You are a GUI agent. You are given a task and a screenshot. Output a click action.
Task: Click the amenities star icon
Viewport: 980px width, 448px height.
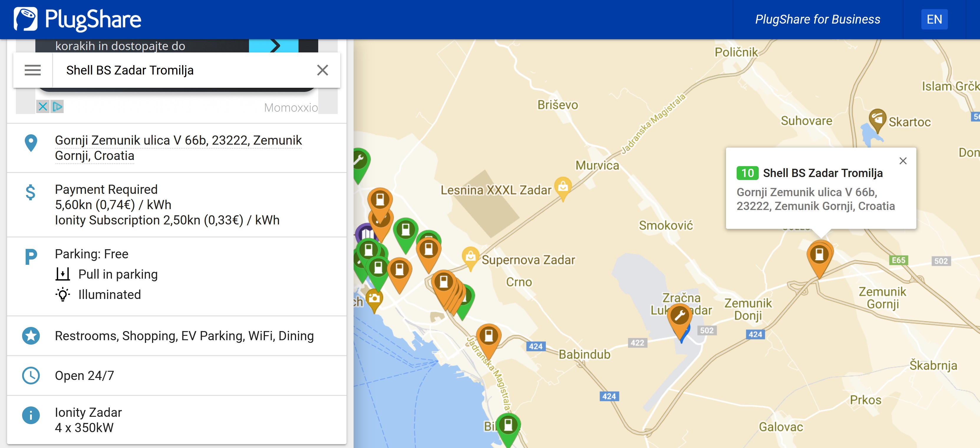31,336
